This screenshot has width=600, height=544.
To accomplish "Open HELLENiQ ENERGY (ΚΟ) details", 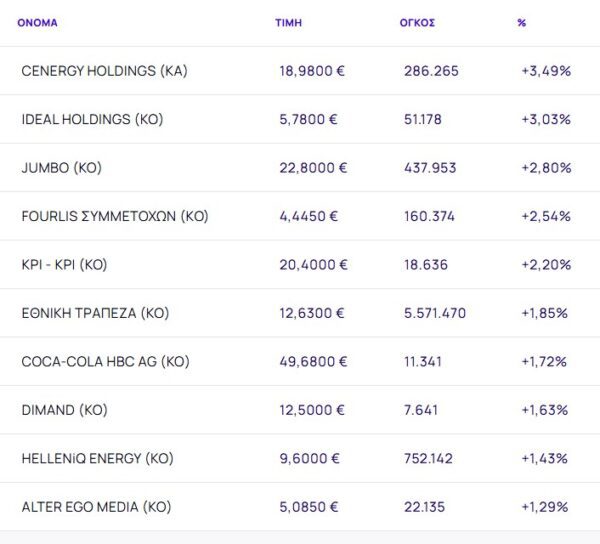I will coord(97,458).
